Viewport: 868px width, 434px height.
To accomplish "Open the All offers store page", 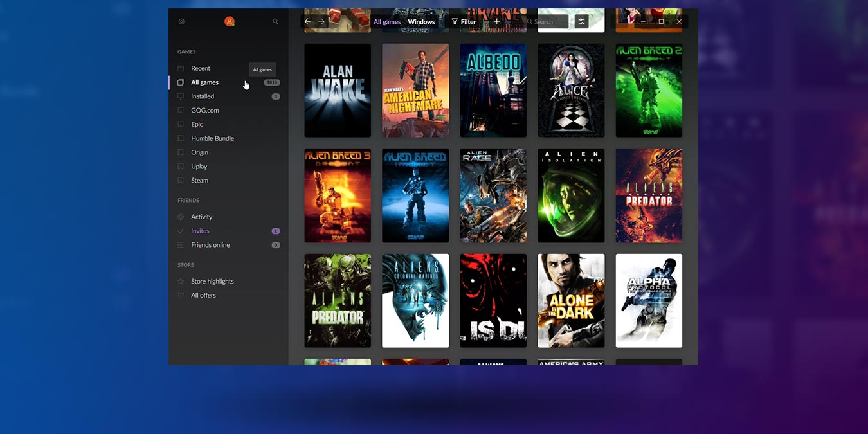I will [x=203, y=294].
